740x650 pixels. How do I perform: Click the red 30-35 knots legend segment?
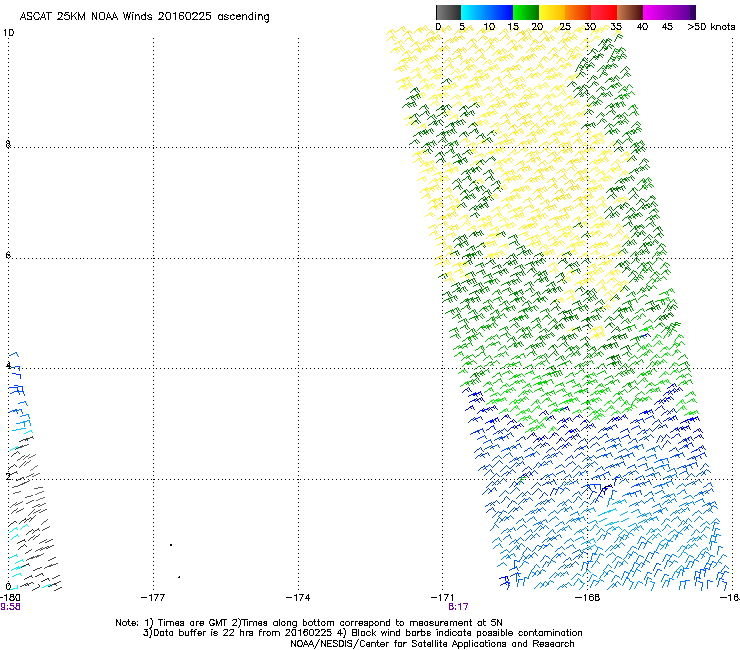pos(604,12)
